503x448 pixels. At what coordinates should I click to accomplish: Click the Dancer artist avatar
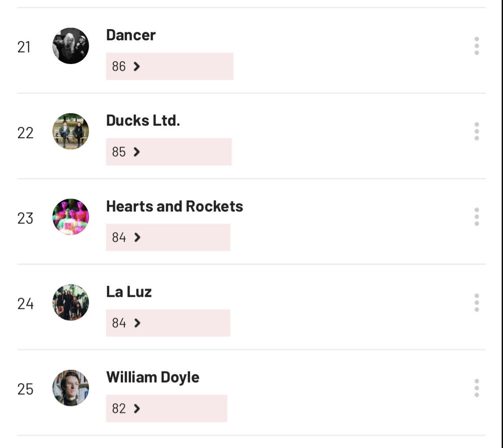pos(71,46)
